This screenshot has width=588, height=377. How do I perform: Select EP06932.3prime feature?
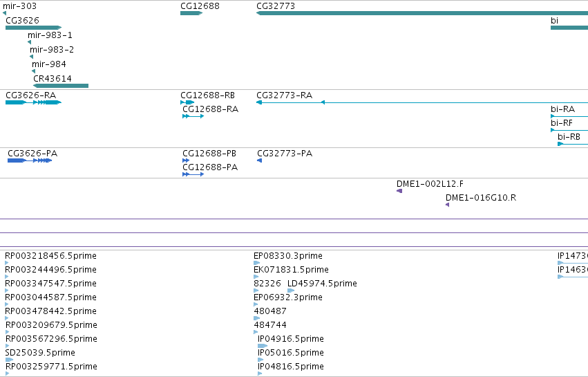(288, 297)
